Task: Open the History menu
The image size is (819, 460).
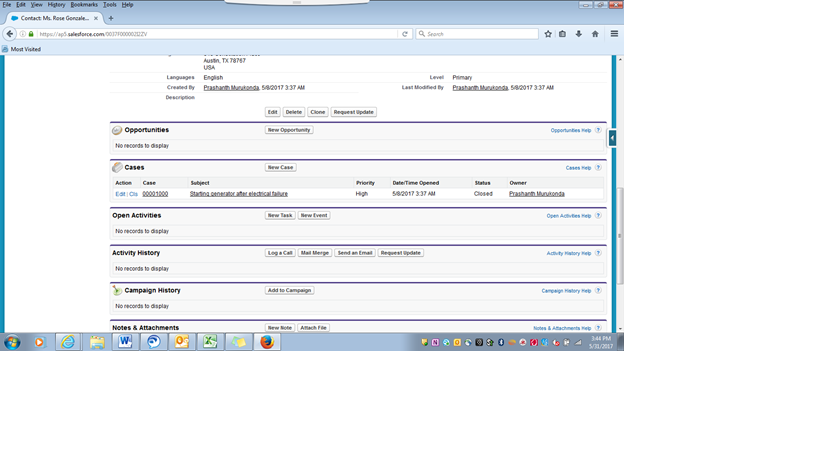Action: pyautogui.click(x=56, y=5)
